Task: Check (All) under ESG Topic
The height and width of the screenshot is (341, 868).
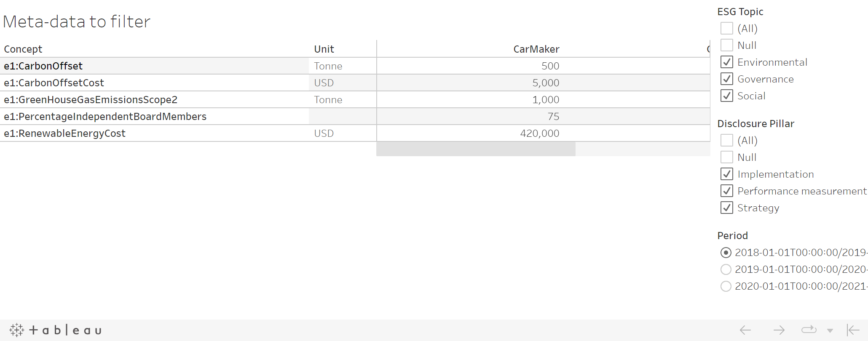Action: coord(727,29)
